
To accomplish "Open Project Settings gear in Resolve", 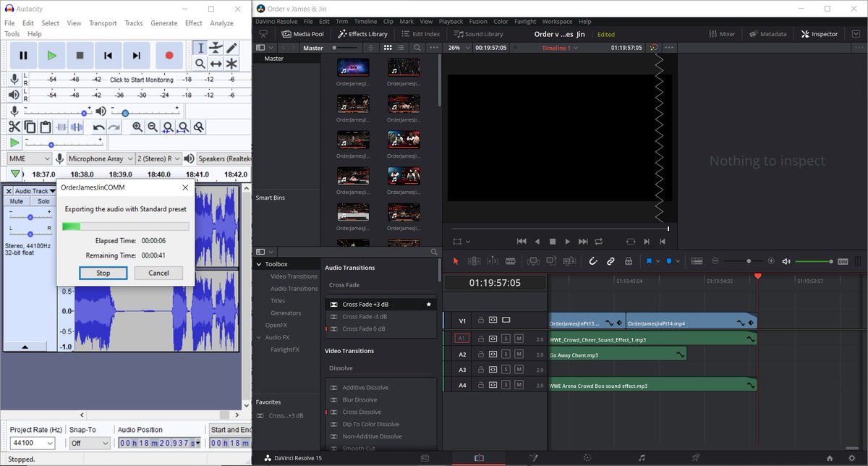I will [x=851, y=458].
